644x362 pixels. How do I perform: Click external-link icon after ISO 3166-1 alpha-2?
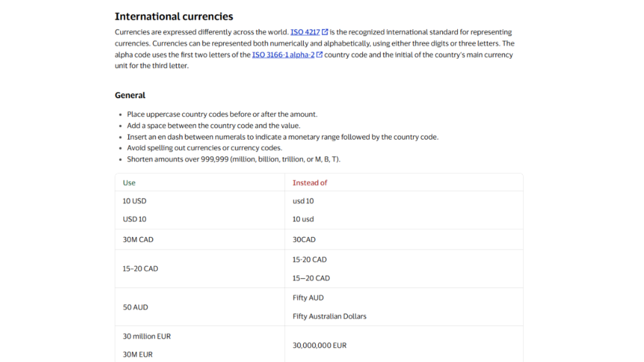319,54
